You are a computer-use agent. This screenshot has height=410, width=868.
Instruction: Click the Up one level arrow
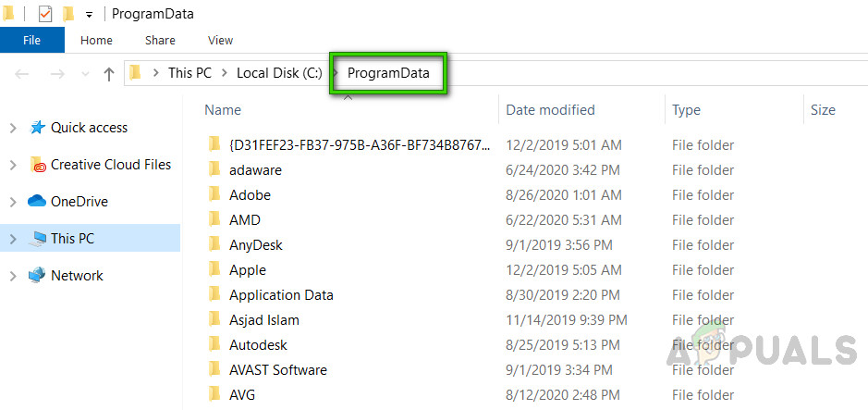pos(109,74)
